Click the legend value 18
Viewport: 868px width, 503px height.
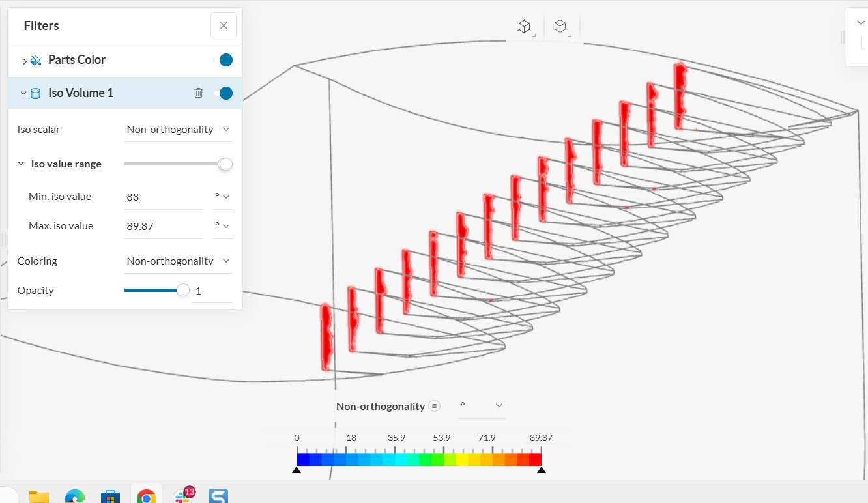tap(351, 438)
